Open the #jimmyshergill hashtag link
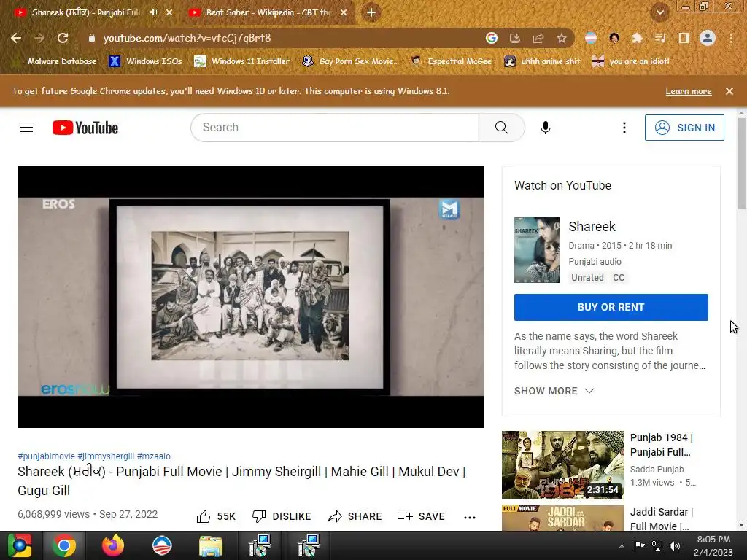747x560 pixels. pyautogui.click(x=106, y=456)
